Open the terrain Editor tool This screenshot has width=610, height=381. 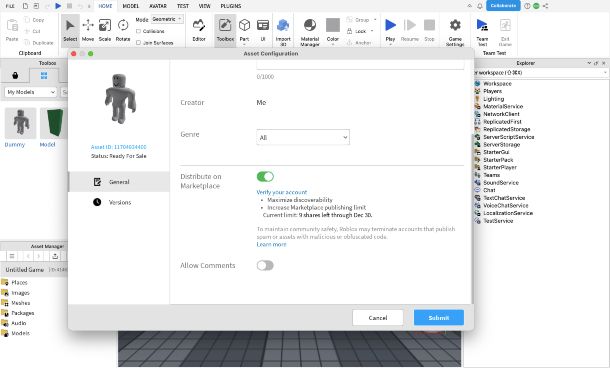[199, 30]
